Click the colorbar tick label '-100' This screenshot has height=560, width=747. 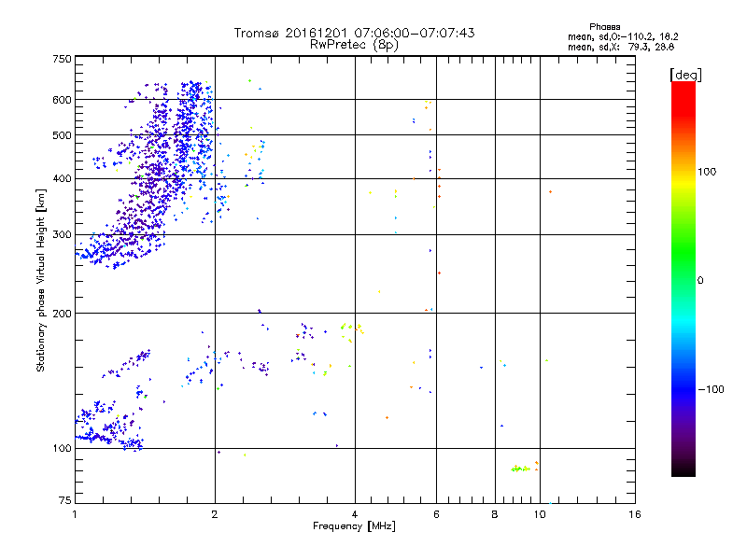pos(711,389)
